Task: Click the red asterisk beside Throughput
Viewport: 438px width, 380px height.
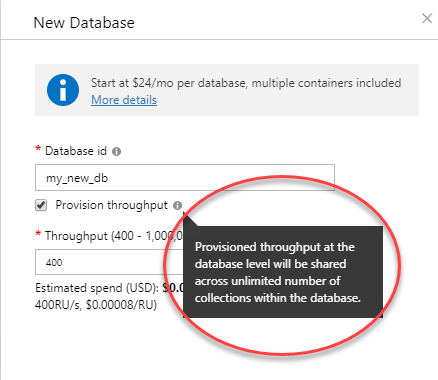Action: pos(38,234)
